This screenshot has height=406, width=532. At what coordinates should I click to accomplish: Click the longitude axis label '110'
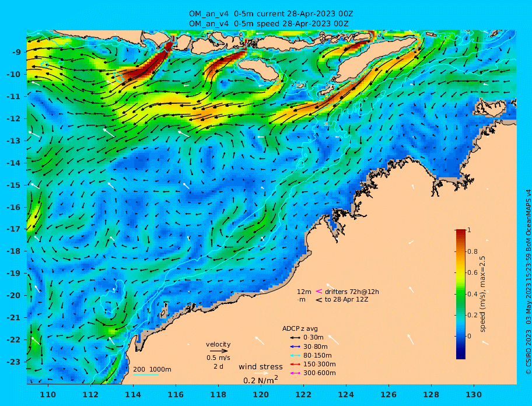point(48,394)
